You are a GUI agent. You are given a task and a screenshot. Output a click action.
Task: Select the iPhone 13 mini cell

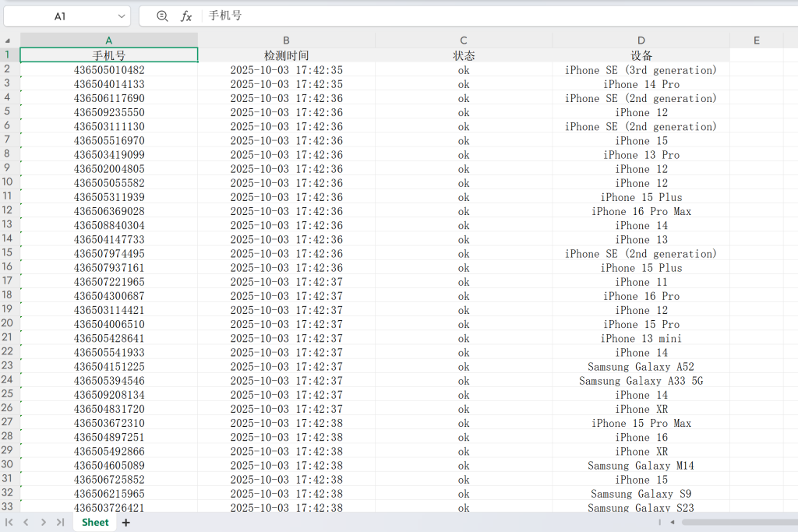coord(641,338)
